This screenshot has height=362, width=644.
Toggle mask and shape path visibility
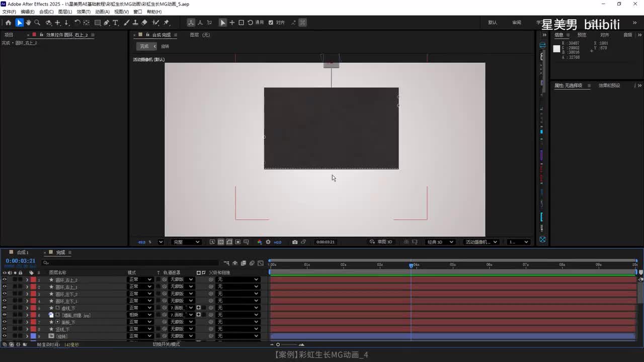coord(229,242)
